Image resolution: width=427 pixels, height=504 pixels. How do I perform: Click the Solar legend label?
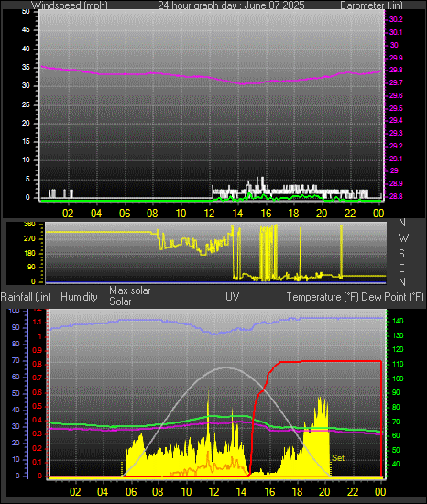[x=120, y=301]
